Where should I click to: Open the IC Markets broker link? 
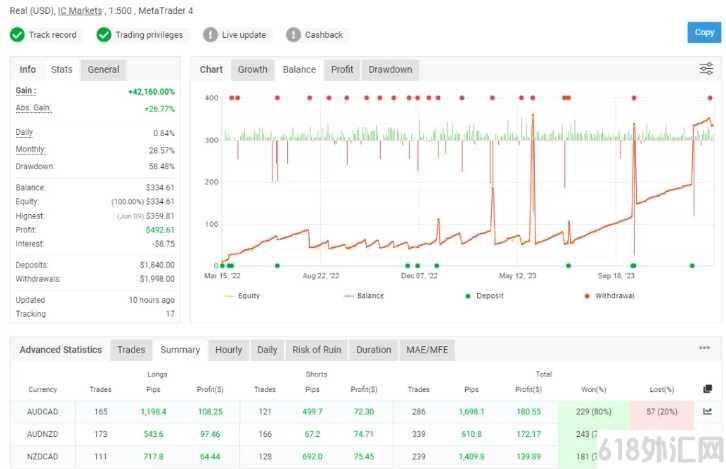tap(80, 11)
